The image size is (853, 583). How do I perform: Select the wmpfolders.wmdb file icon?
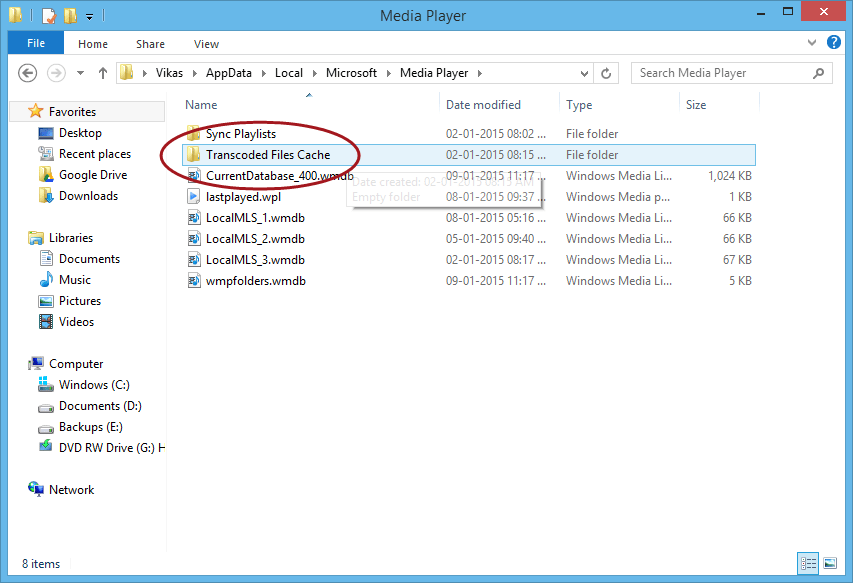194,281
